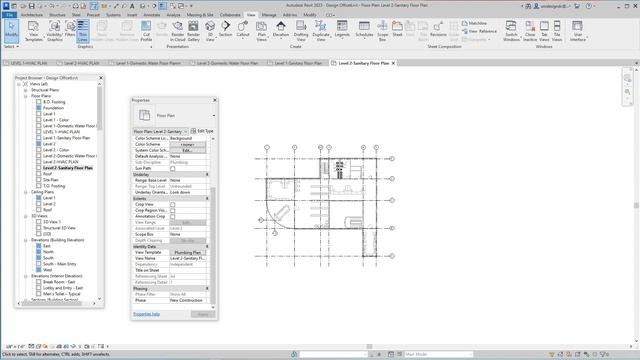This screenshot has height=360, width=640.
Task: Click Close Inactive views
Action: coord(530,31)
